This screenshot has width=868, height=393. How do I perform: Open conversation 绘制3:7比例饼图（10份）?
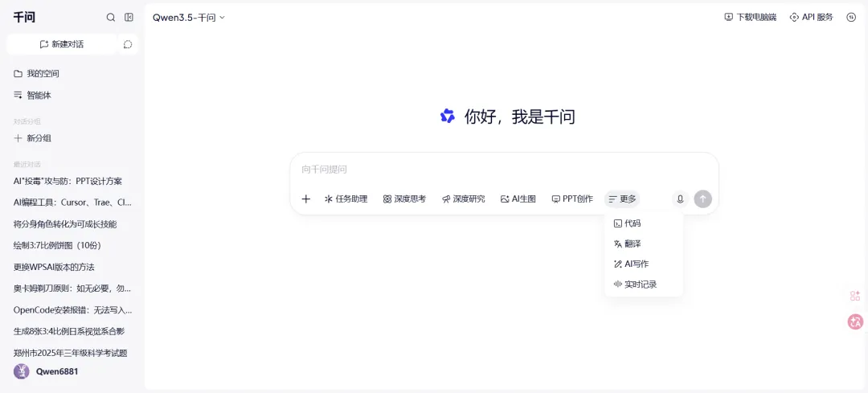tap(57, 245)
